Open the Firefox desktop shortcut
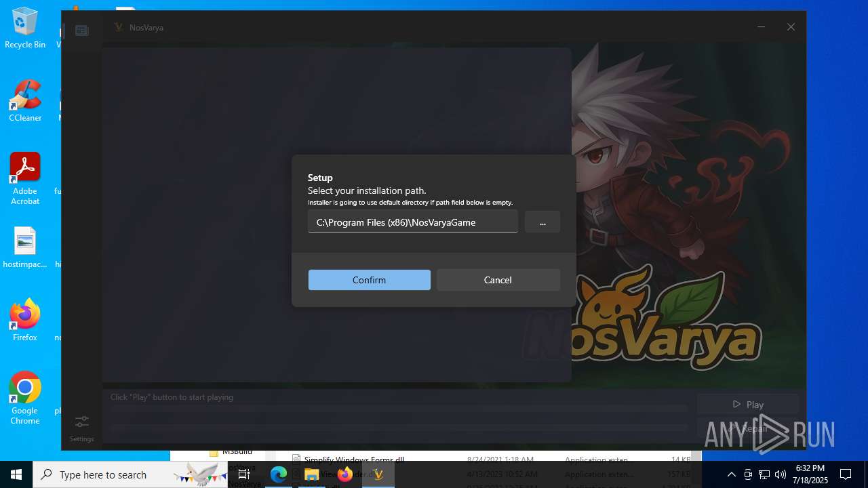This screenshot has width=868, height=488. click(25, 320)
